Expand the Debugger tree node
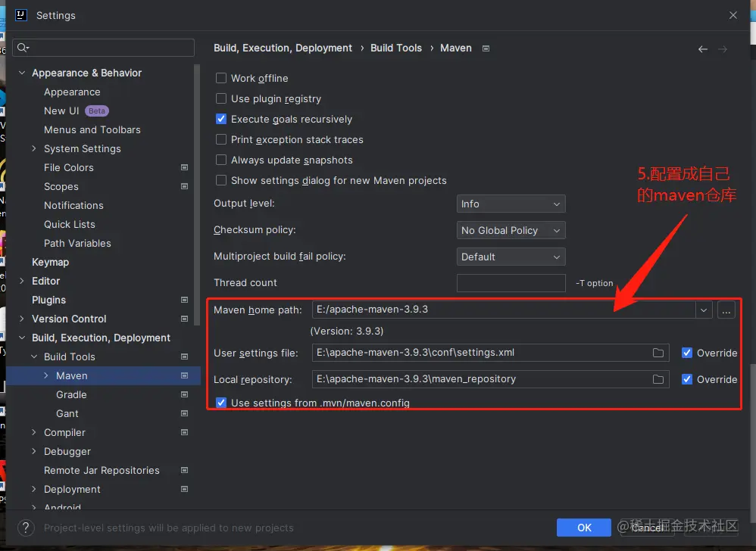Image resolution: width=756 pixels, height=551 pixels. point(34,451)
